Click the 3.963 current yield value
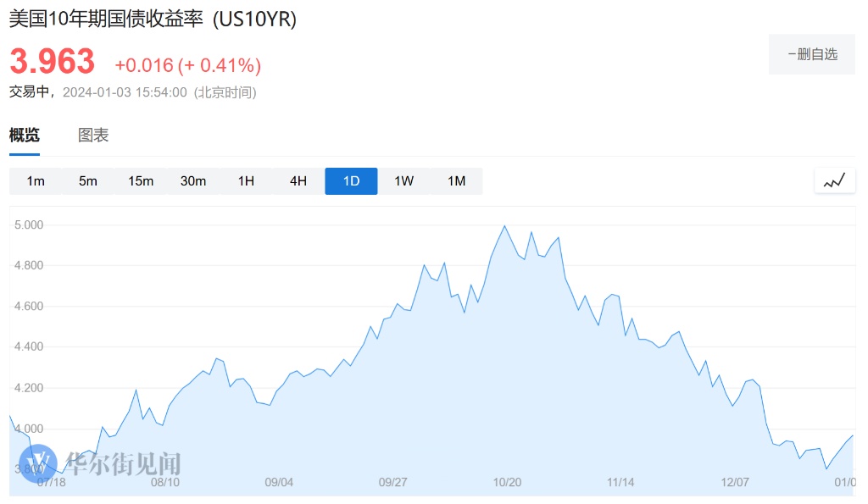868x504 pixels. coord(53,62)
